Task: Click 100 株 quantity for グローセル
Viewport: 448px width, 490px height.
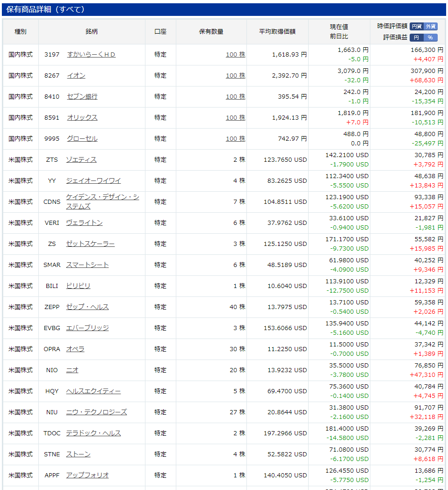Action: point(235,138)
